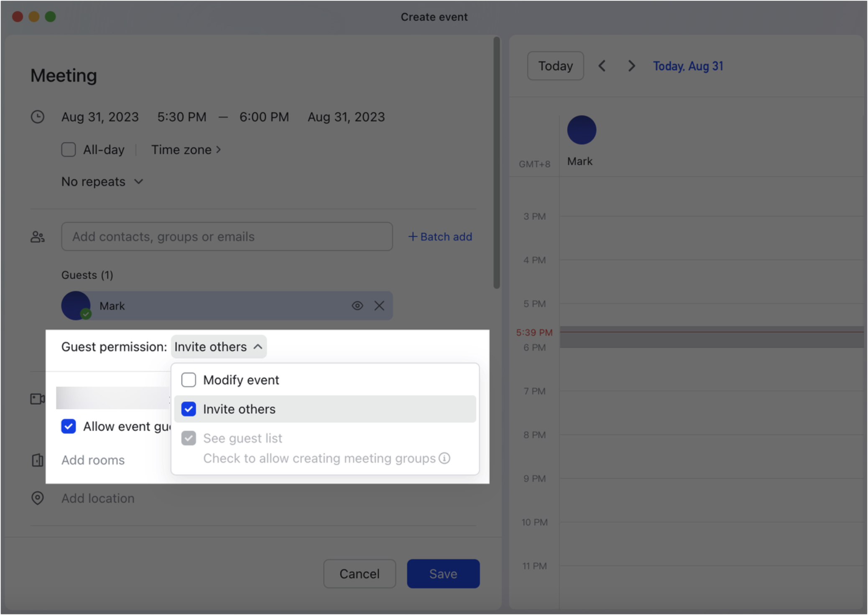
Task: Enable the All-day checkbox
Action: coord(69,149)
